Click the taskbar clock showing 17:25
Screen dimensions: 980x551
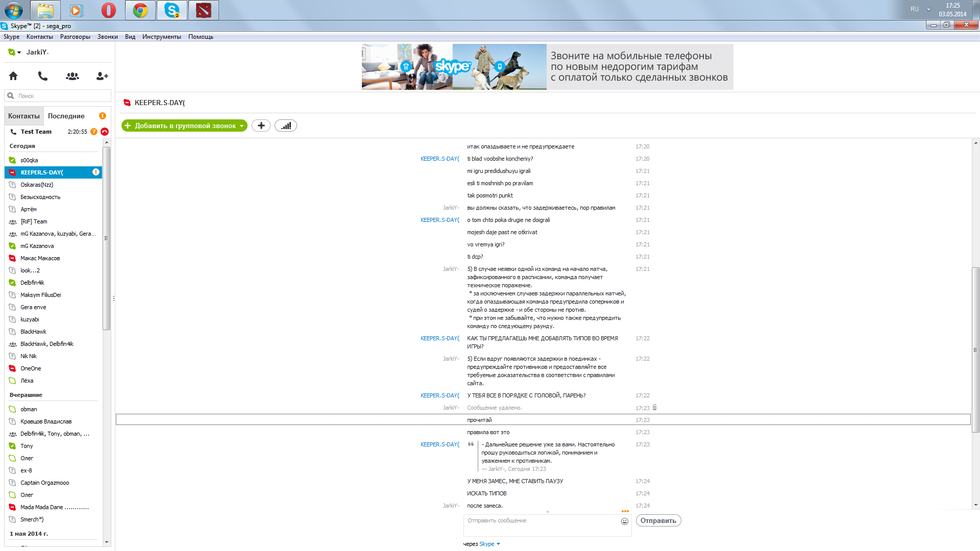coord(952,10)
